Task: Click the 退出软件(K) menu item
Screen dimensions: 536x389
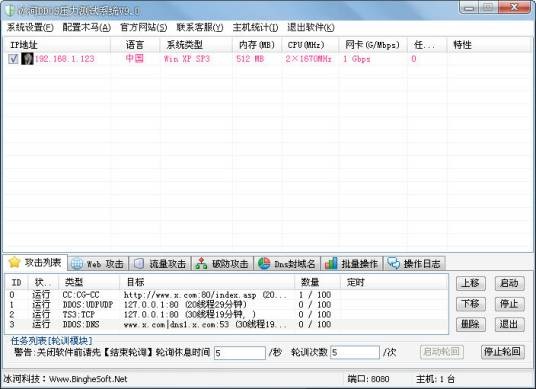Action: pyautogui.click(x=311, y=27)
